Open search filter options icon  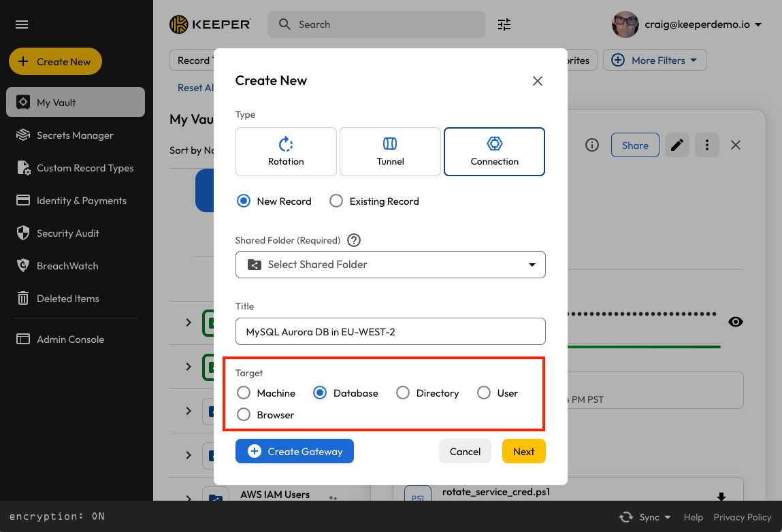[504, 24]
